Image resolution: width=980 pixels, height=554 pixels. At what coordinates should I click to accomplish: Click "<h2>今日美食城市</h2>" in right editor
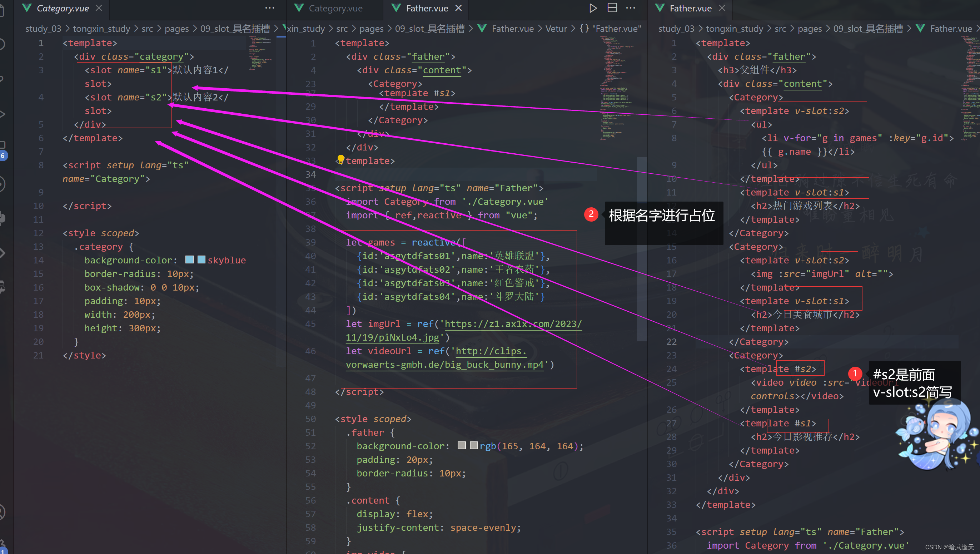pos(805,314)
